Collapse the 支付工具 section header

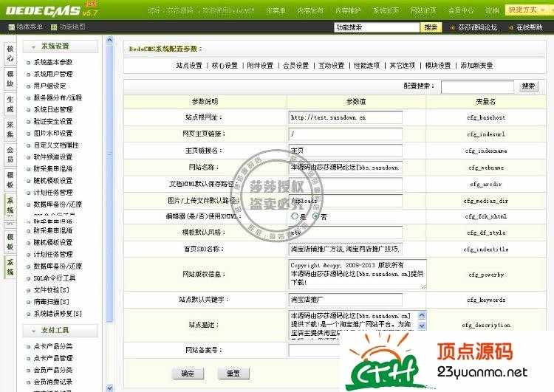pos(61,330)
